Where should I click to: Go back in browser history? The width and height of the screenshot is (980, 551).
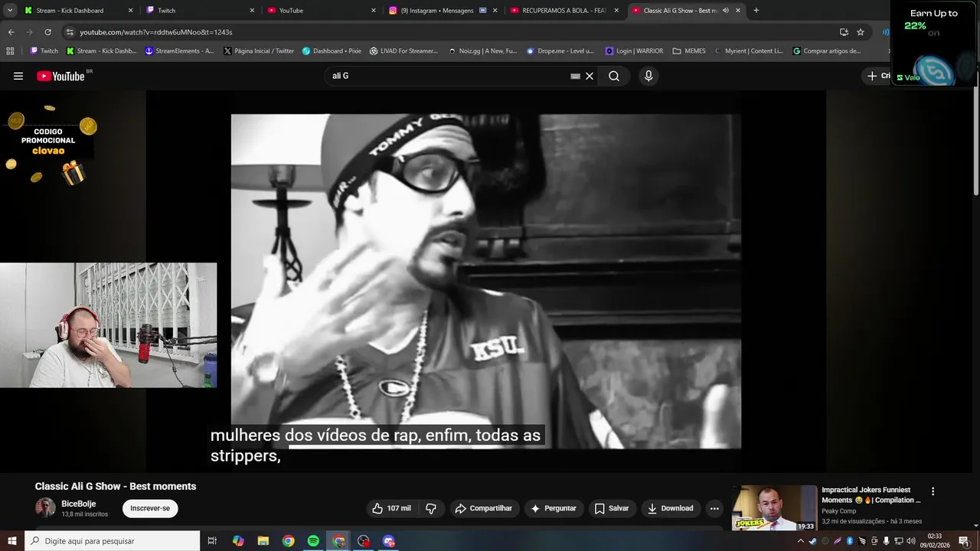(x=11, y=32)
